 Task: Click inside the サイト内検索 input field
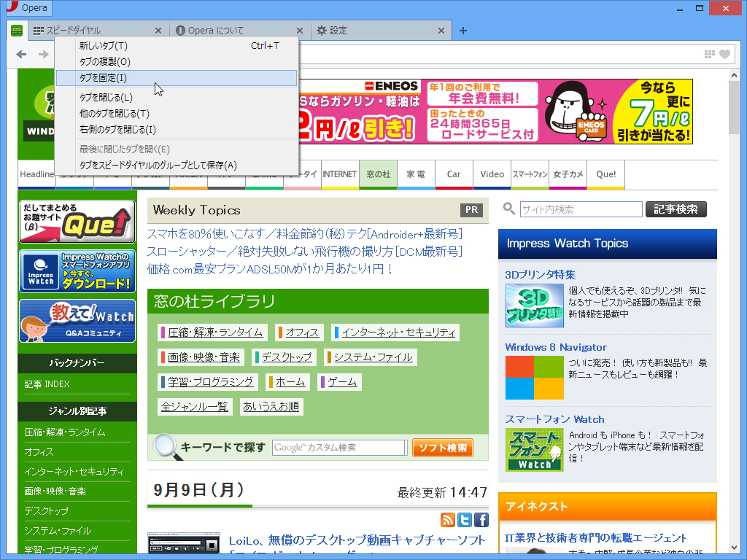[580, 209]
